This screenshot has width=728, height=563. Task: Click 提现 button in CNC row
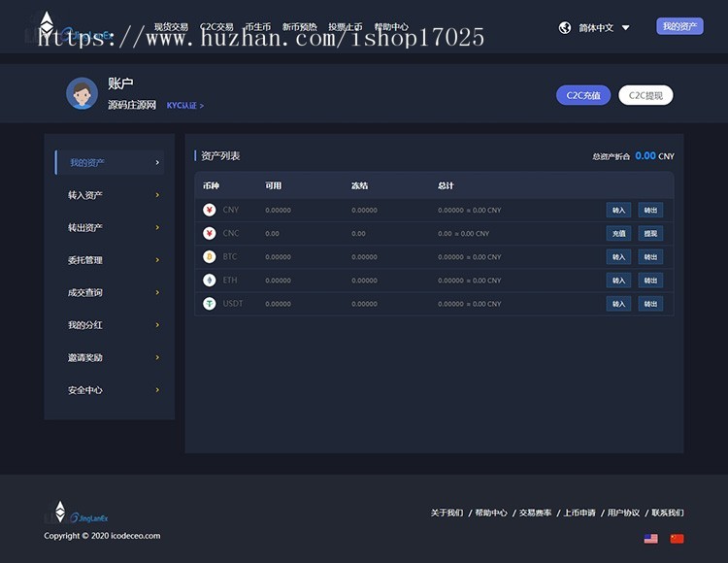point(650,233)
